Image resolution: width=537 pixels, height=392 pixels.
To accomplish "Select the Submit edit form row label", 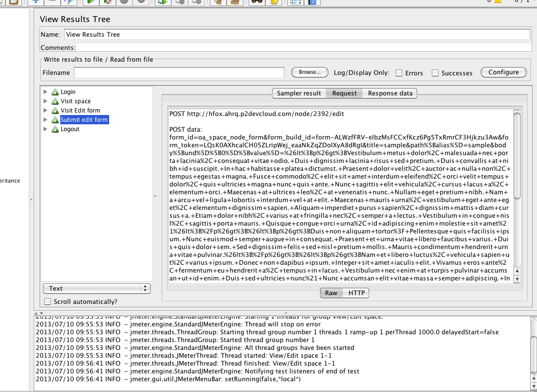I will coord(84,119).
